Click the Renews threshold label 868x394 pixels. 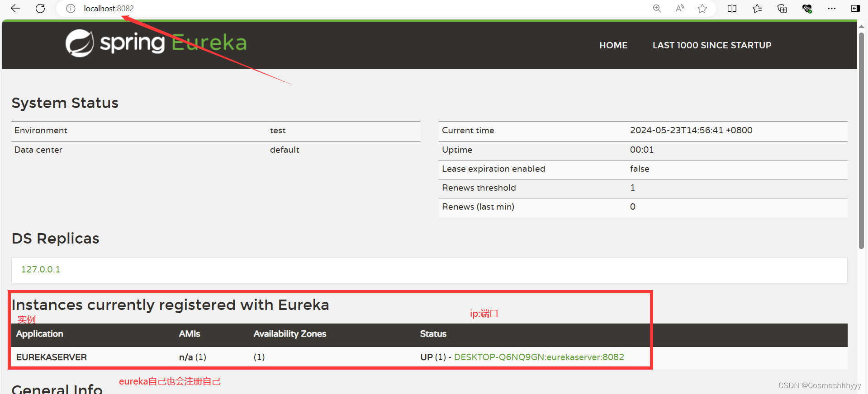coord(479,188)
